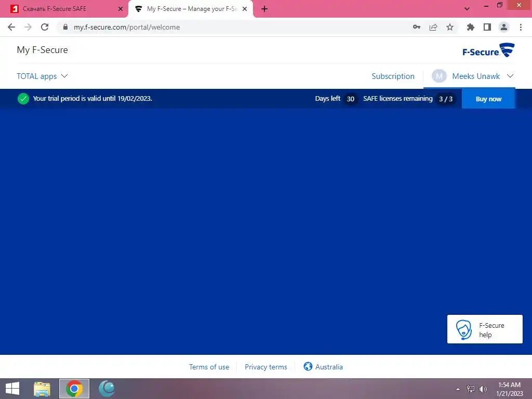This screenshot has width=532, height=399.
Task: Open Terms of use link
Action: (209, 367)
